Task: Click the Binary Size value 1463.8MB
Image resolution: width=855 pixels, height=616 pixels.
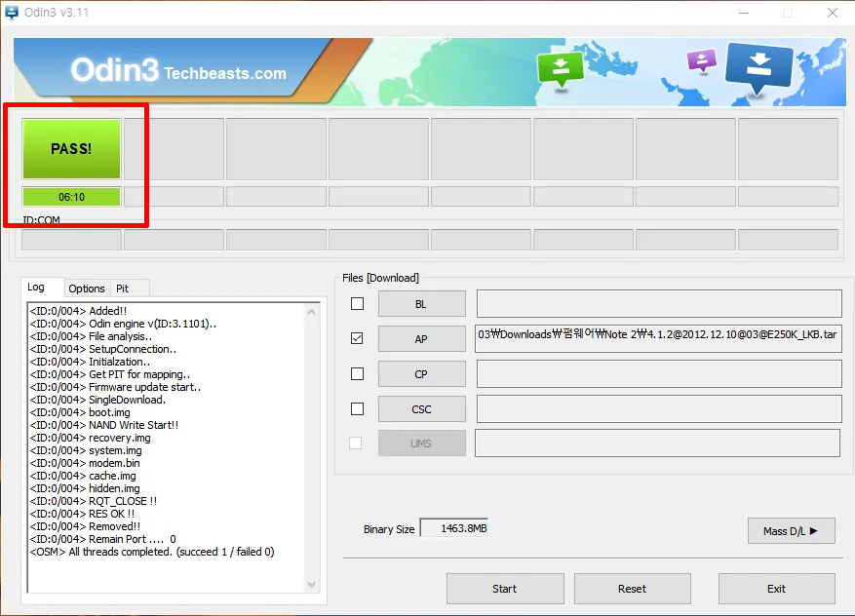Action: 454,528
